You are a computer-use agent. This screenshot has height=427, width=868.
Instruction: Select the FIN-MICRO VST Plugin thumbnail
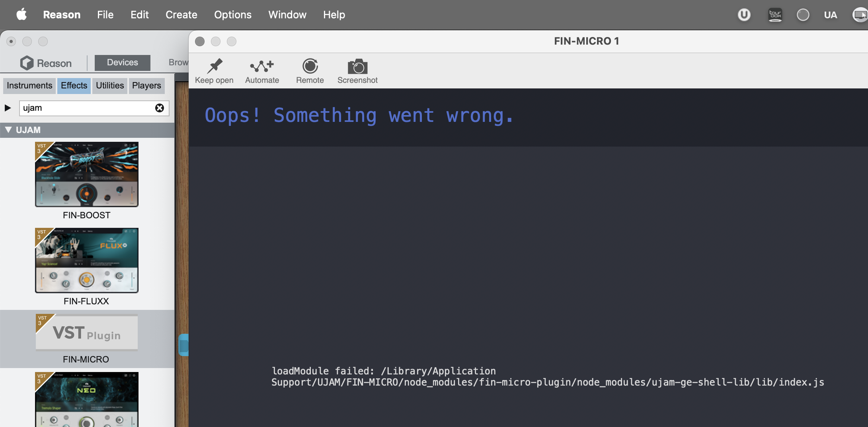(87, 333)
